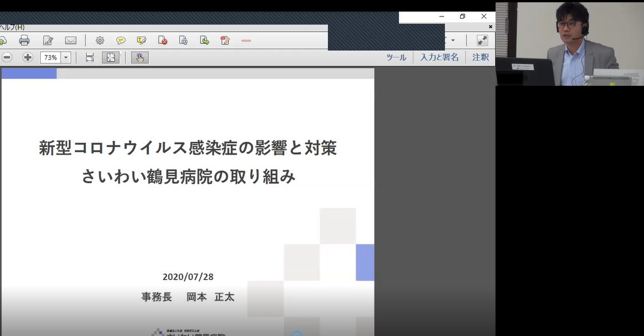The height and width of the screenshot is (336, 644).
Task: Click the presenter's webcam video thumbnail
Action: point(570,44)
